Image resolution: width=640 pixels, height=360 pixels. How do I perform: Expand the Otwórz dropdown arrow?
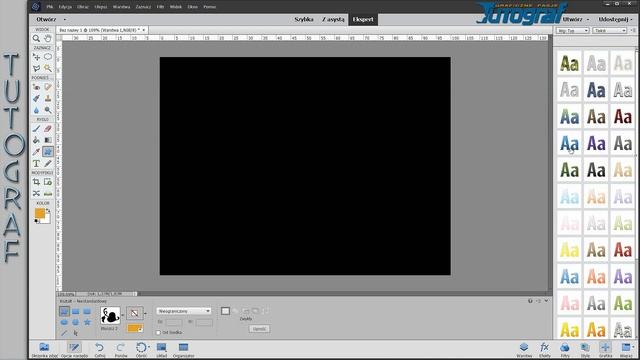tap(64, 20)
